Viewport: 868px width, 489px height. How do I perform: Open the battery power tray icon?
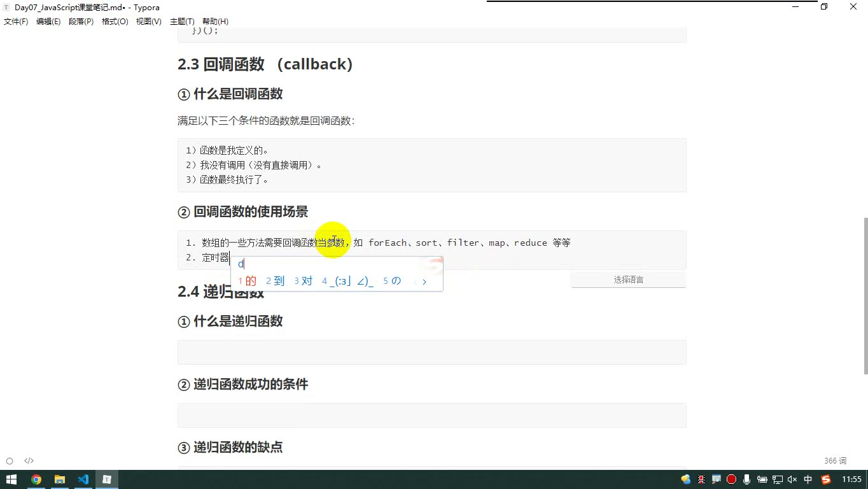[x=762, y=479]
